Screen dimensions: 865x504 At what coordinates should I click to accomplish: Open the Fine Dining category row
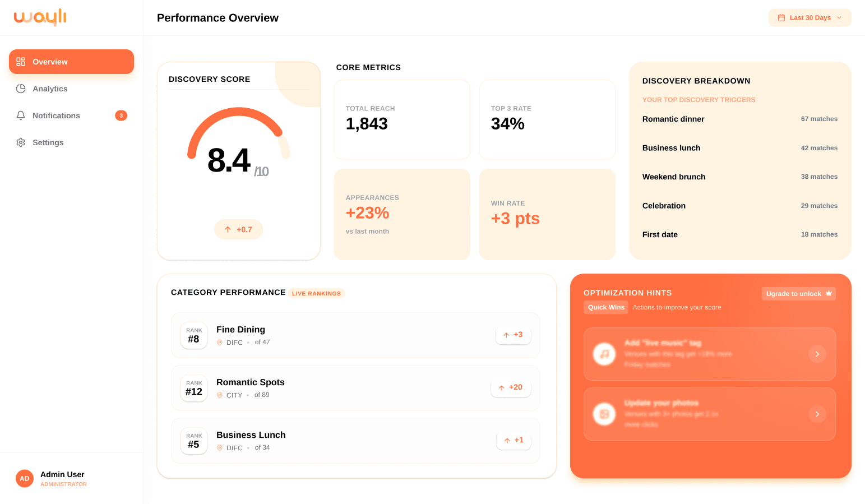355,335
